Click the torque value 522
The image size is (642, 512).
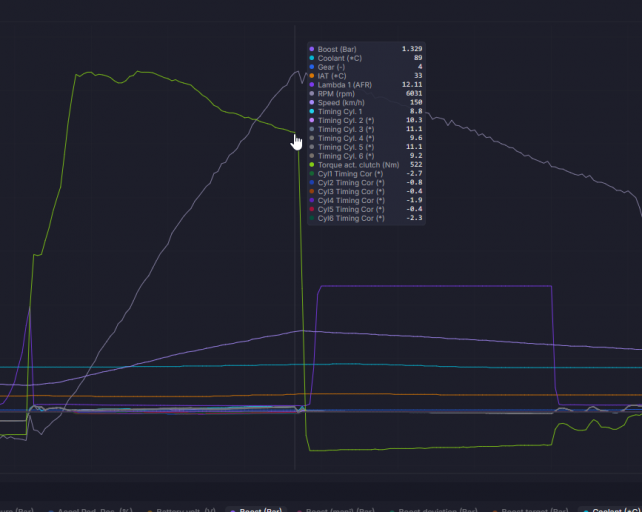pos(416,165)
